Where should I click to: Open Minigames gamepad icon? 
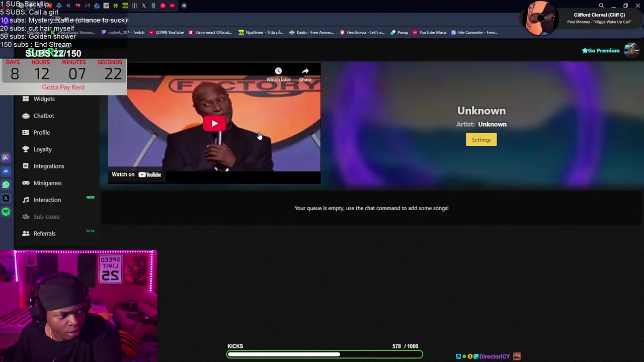26,183
